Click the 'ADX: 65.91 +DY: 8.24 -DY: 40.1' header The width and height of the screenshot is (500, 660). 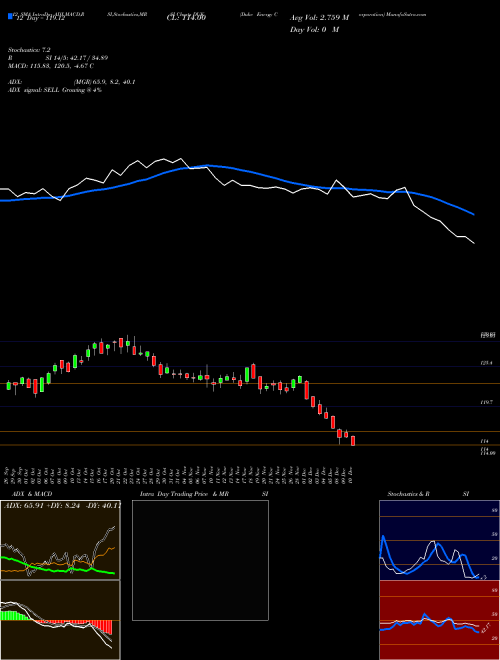pos(62,505)
